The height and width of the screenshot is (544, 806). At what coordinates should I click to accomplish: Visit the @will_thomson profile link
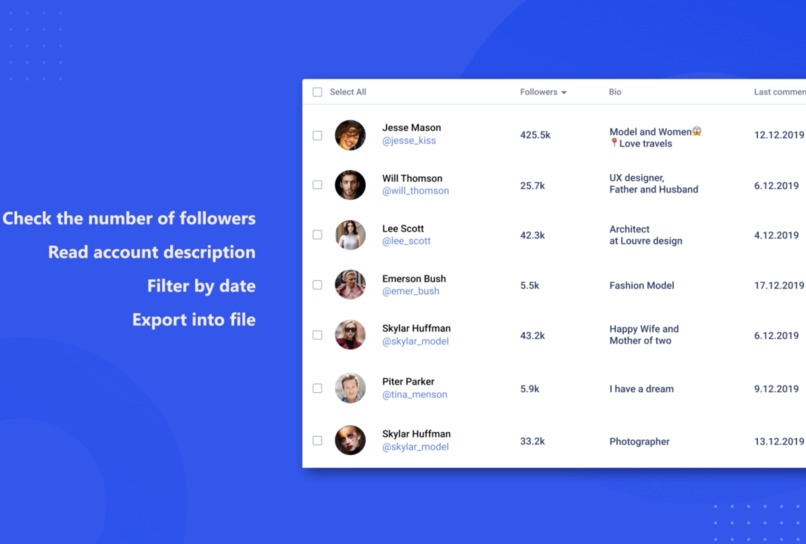415,191
